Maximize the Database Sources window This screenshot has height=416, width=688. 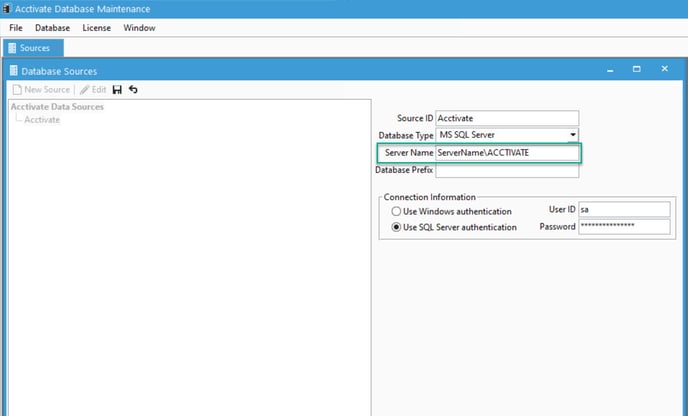(637, 69)
